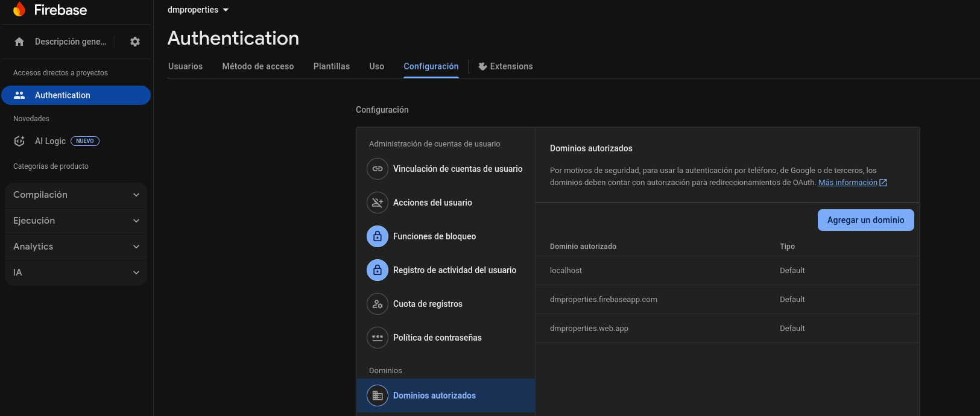Follow the Más información link
Screen dimensions: 980x416
click(x=847, y=183)
